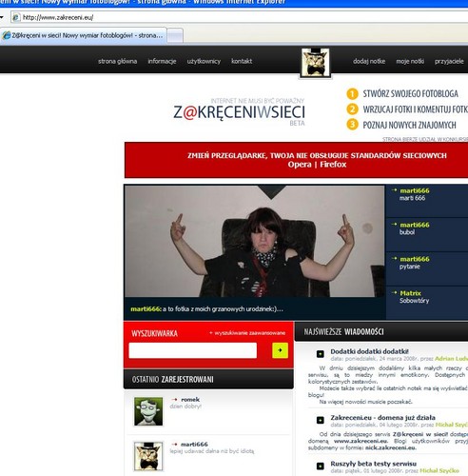
Task: Click the Wrzucaj fotki i komentuj text
Action: click(416, 109)
